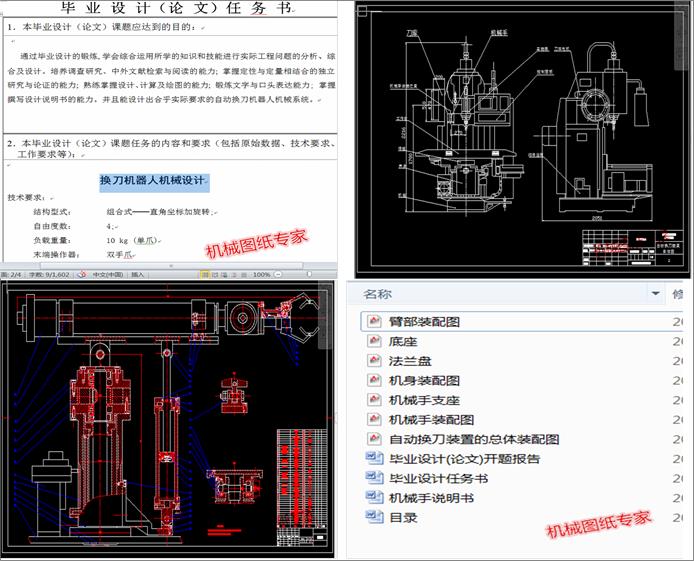Click the 法兰盘 DWG file icon

tap(374, 361)
